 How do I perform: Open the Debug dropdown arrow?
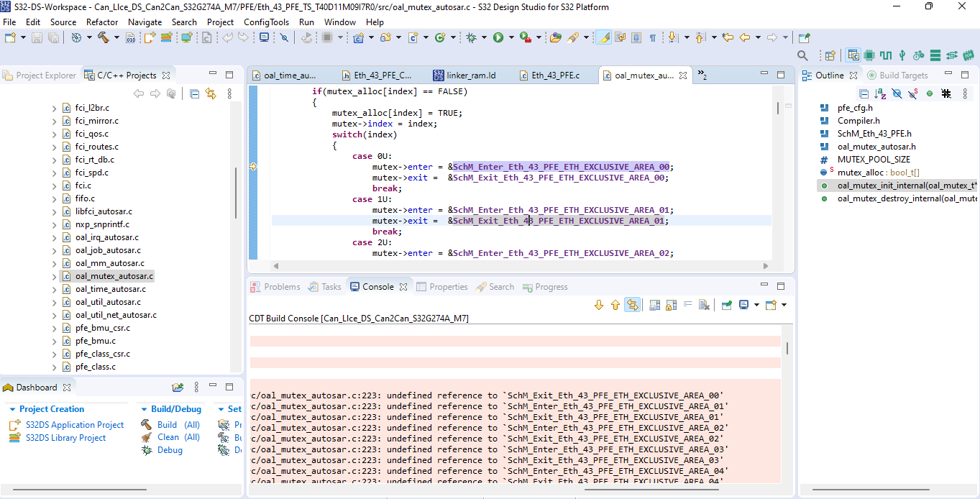[484, 37]
